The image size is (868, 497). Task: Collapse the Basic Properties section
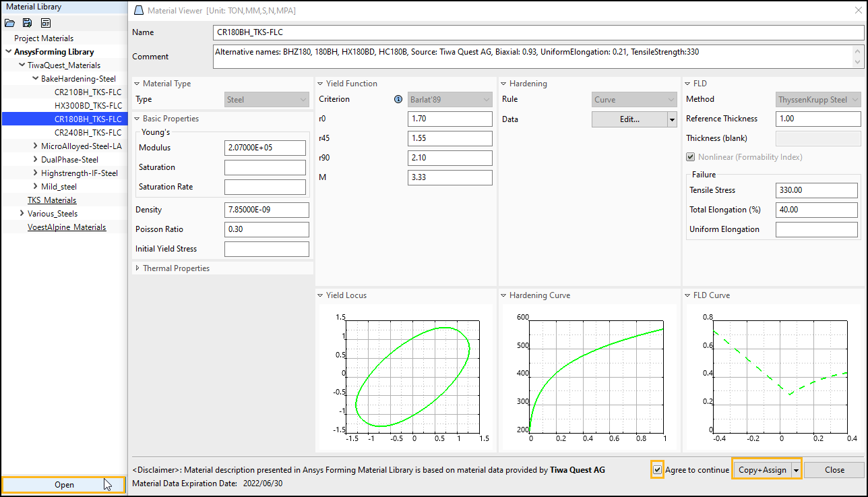click(x=137, y=118)
